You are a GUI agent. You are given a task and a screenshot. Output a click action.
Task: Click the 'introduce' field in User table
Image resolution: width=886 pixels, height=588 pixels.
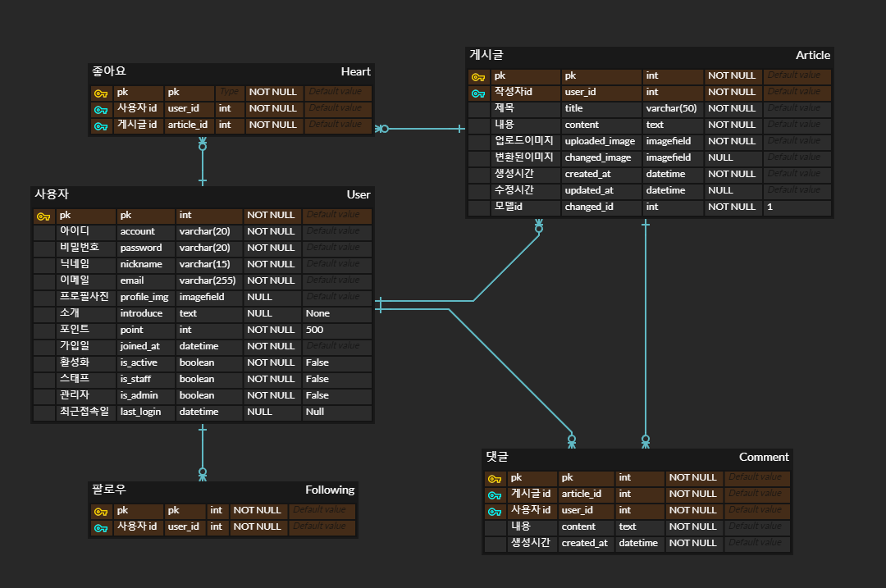pos(146,313)
